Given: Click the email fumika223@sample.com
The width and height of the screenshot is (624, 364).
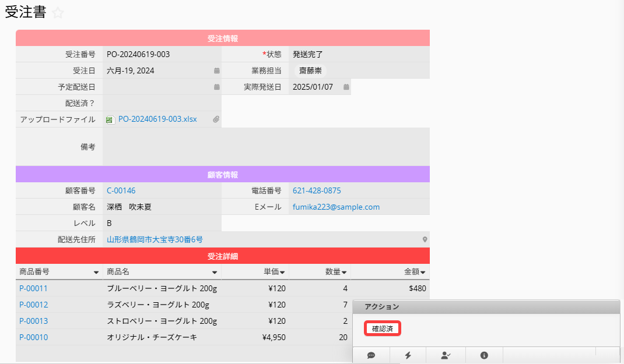Looking at the screenshot, I should click(x=336, y=207).
